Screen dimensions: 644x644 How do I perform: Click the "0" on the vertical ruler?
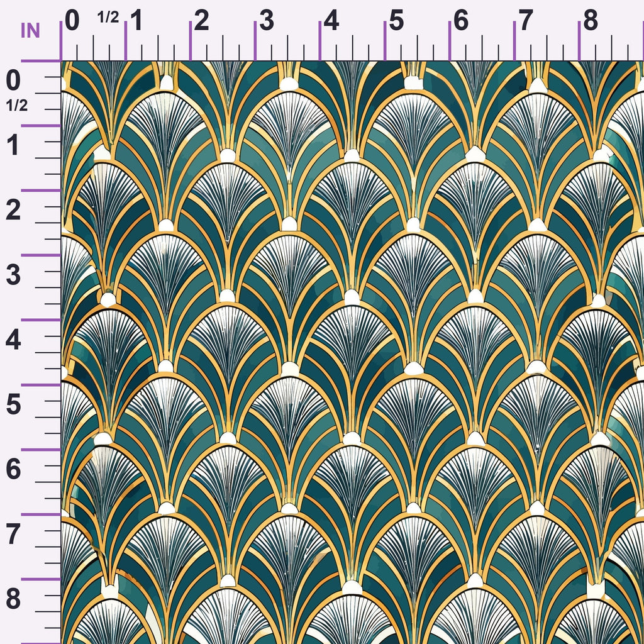click(13, 81)
